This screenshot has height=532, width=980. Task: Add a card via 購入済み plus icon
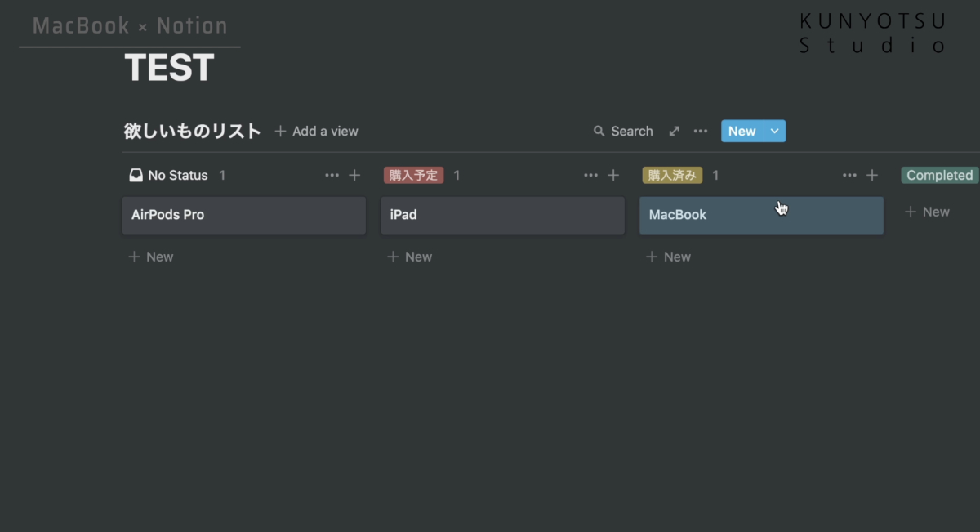(872, 175)
